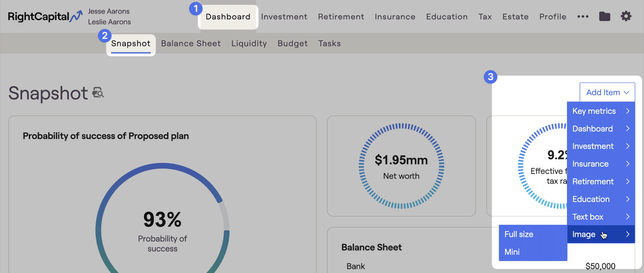Expand the Education item in Add Item menu
644x273 pixels.
click(x=601, y=199)
